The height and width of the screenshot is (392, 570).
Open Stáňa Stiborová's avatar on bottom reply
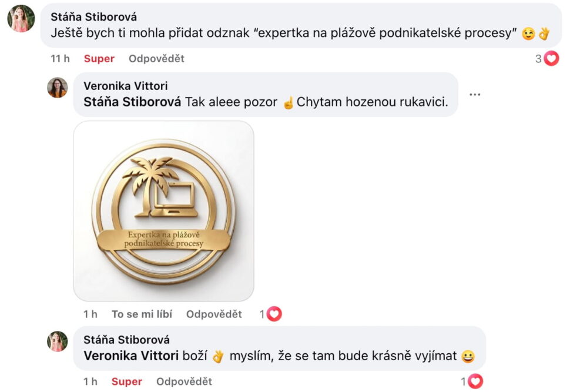[58, 341]
